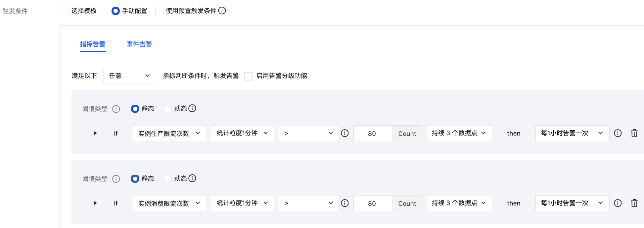Delete the 实例消费限流次数 alarm rule
The image size is (644, 228).
[634, 203]
